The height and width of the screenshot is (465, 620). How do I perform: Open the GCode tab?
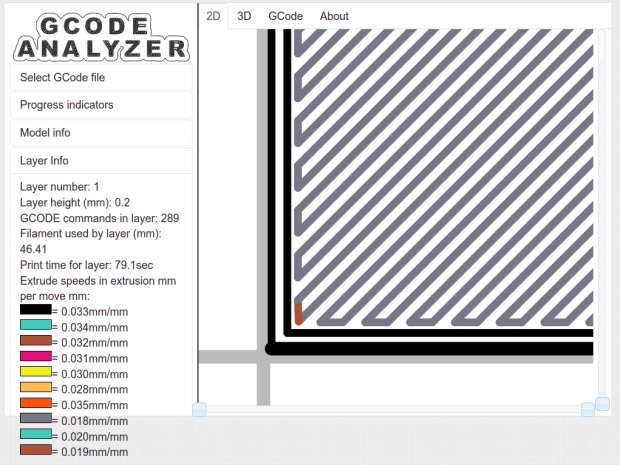tap(285, 16)
